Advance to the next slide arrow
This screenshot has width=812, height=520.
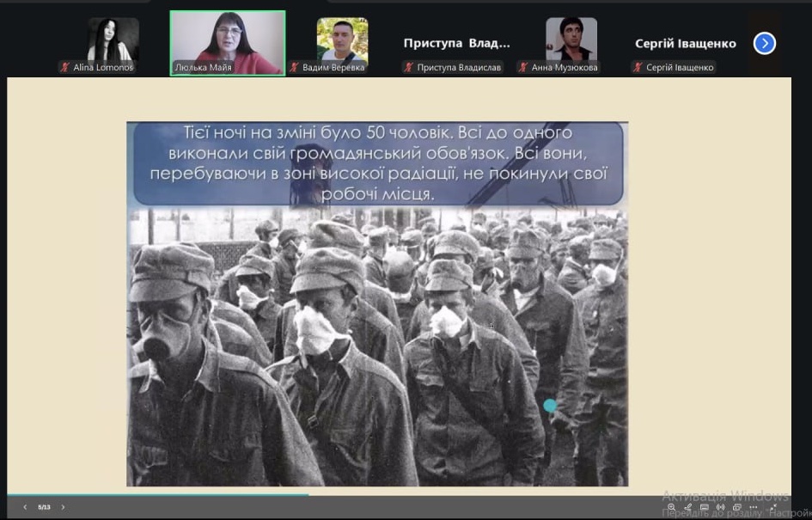tap(63, 507)
